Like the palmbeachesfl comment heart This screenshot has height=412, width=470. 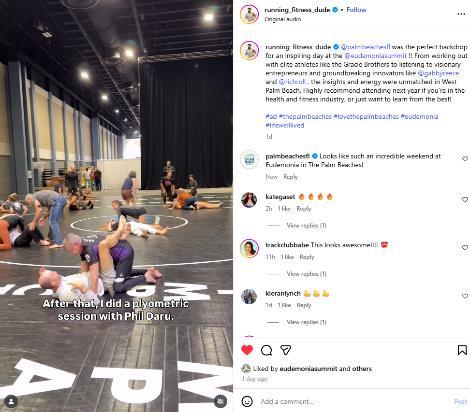(465, 159)
